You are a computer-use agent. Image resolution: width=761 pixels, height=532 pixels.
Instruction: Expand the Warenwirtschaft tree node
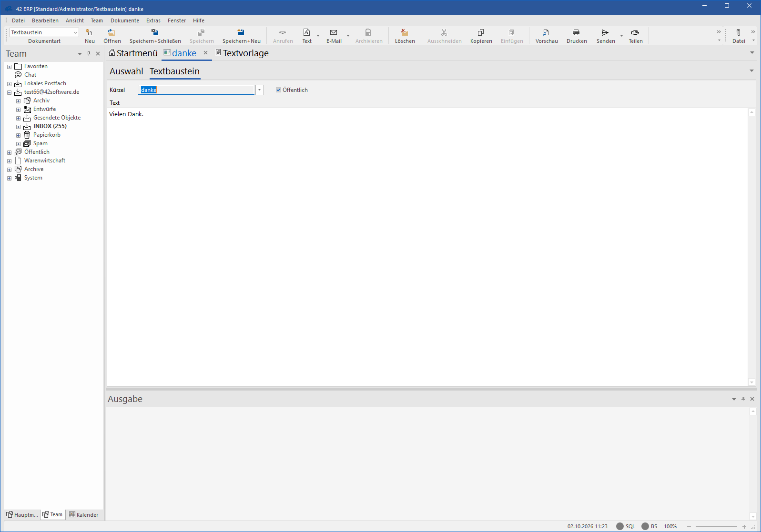9,161
